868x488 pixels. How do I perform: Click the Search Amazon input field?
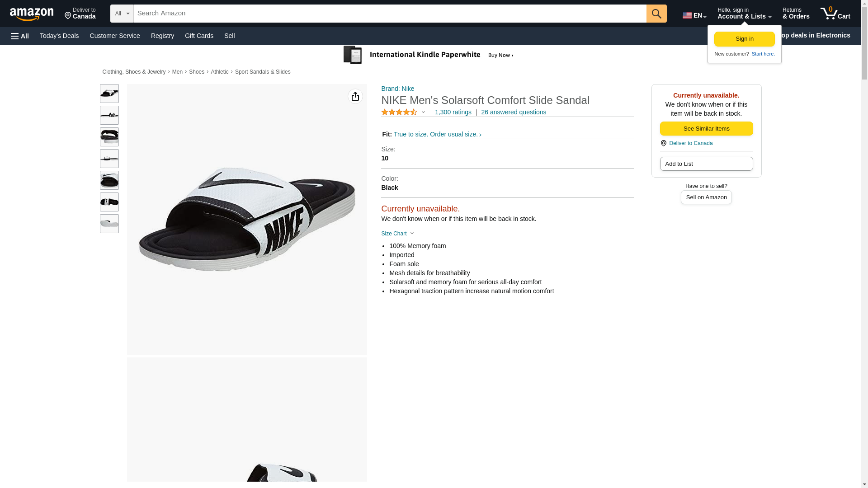(390, 14)
